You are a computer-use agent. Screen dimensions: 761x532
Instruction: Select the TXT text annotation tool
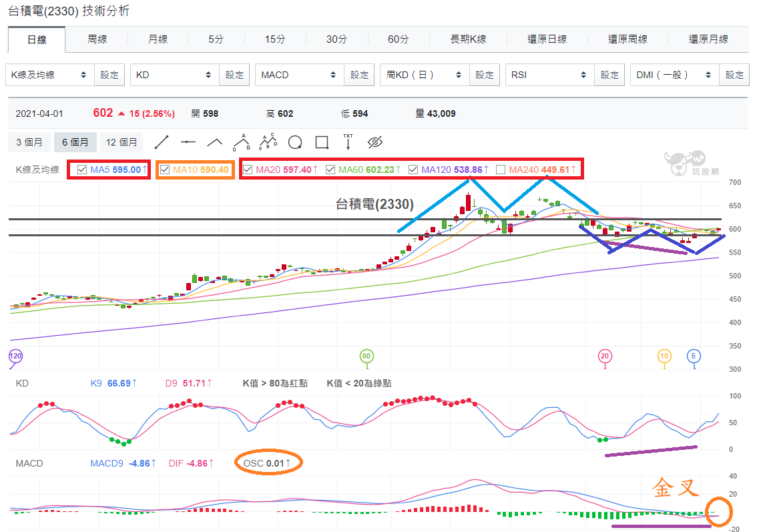[348, 142]
